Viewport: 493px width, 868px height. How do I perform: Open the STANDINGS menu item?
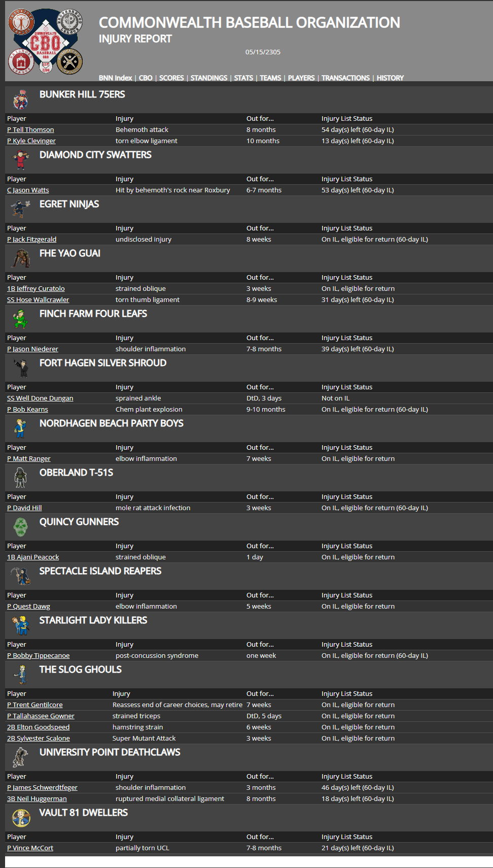[x=208, y=78]
